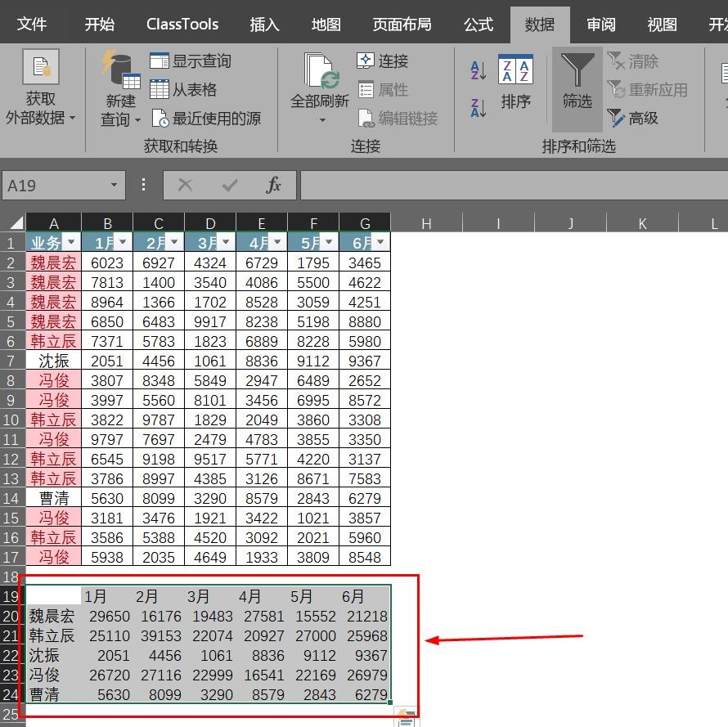Switch to the 公式 ribbon tab
728x727 pixels.
[479, 24]
